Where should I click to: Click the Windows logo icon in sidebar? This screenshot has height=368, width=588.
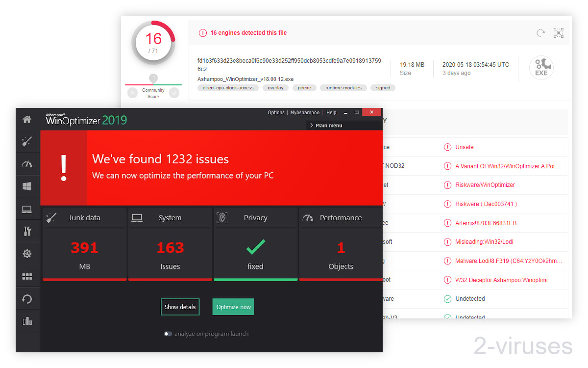(27, 186)
